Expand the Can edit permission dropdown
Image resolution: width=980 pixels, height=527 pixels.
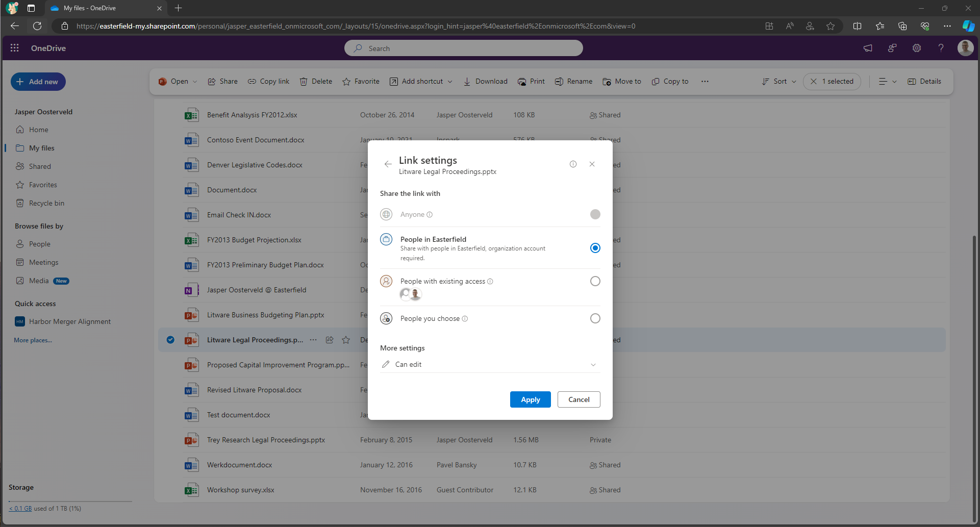point(490,364)
